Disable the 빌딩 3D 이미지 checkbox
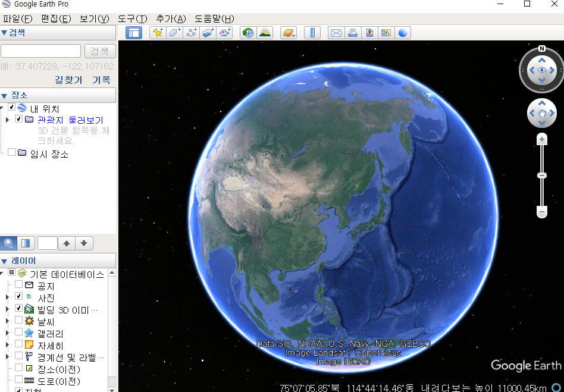This screenshot has height=392, width=564. [x=18, y=308]
